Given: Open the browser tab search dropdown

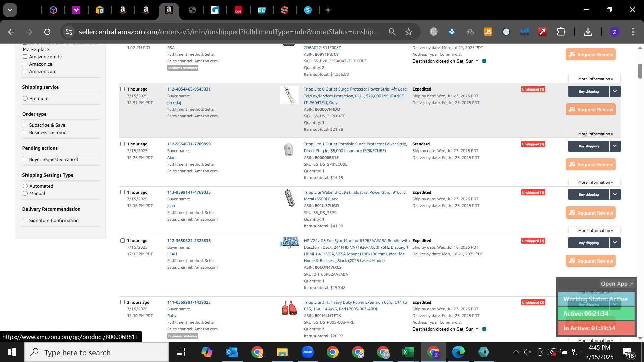Looking at the screenshot, I should (x=10, y=10).
